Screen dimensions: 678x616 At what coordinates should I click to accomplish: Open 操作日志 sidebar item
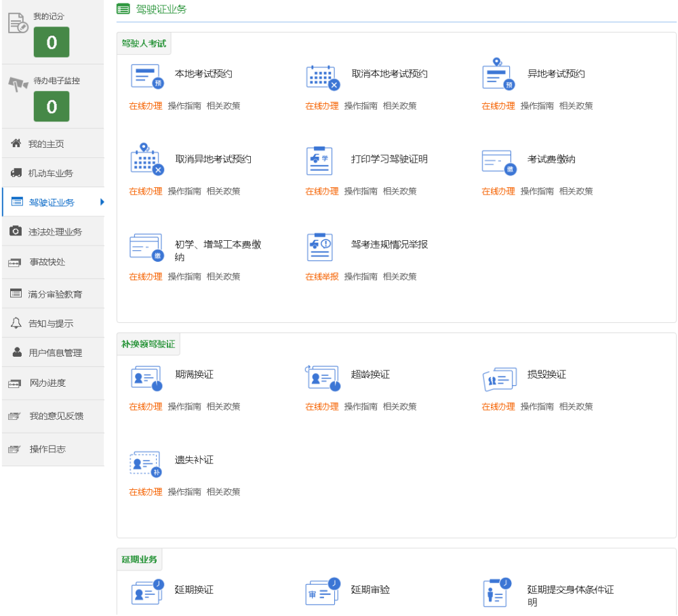point(53,450)
